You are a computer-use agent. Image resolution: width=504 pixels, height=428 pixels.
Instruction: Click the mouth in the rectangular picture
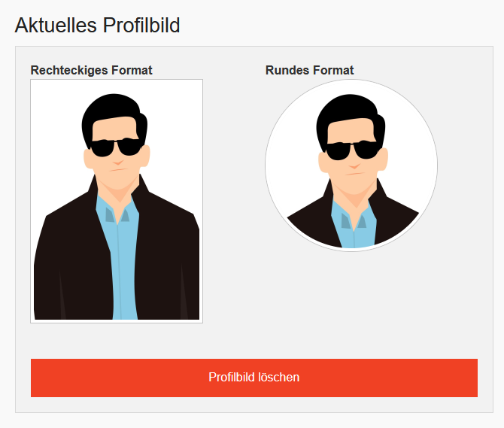point(114,171)
